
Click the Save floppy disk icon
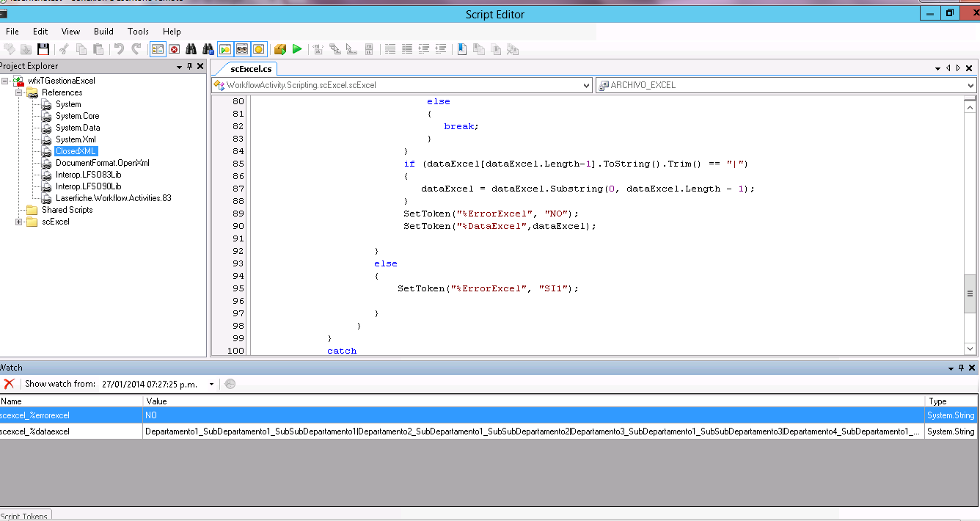[x=43, y=49]
